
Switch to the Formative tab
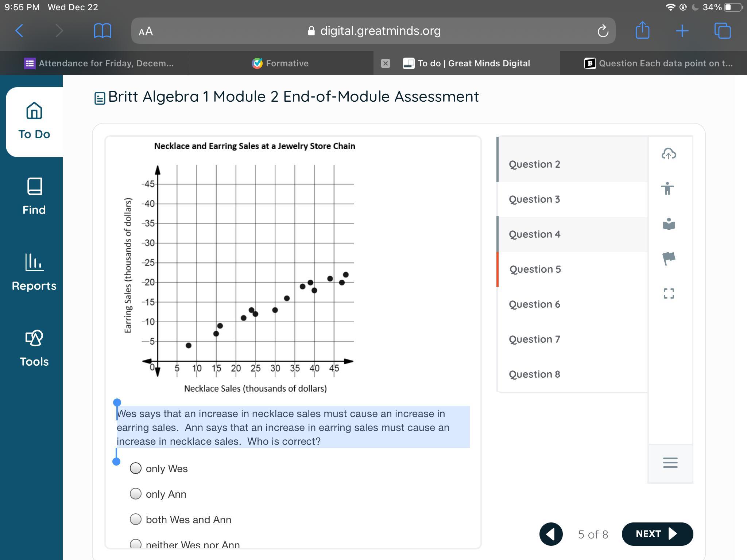280,63
